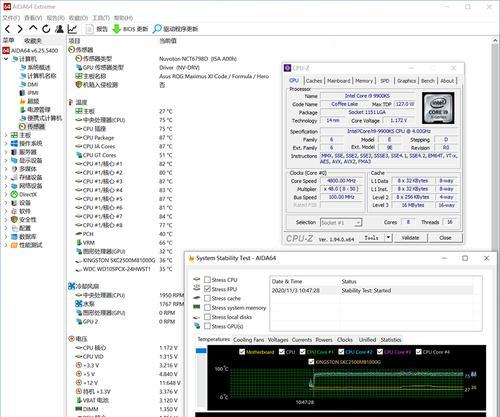Switch to Cooling Fans tab in Stability Test

tap(249, 340)
